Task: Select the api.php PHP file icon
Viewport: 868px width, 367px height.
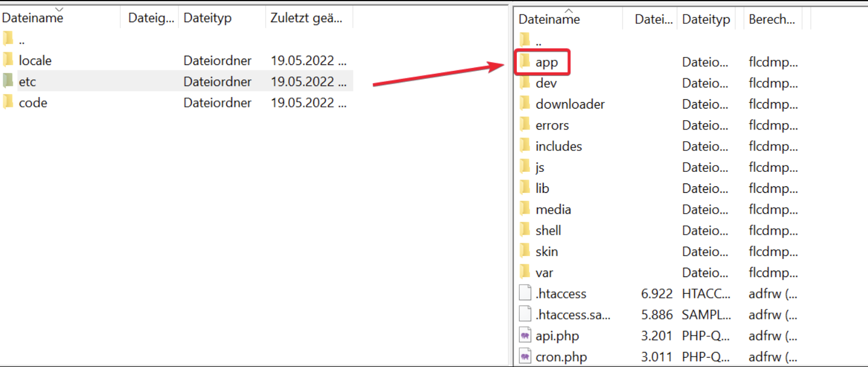Action: (525, 335)
